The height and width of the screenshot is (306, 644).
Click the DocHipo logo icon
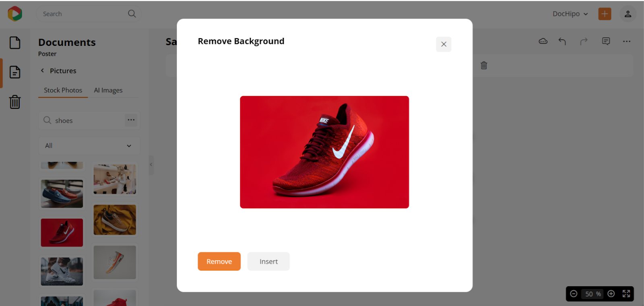pyautogui.click(x=15, y=14)
